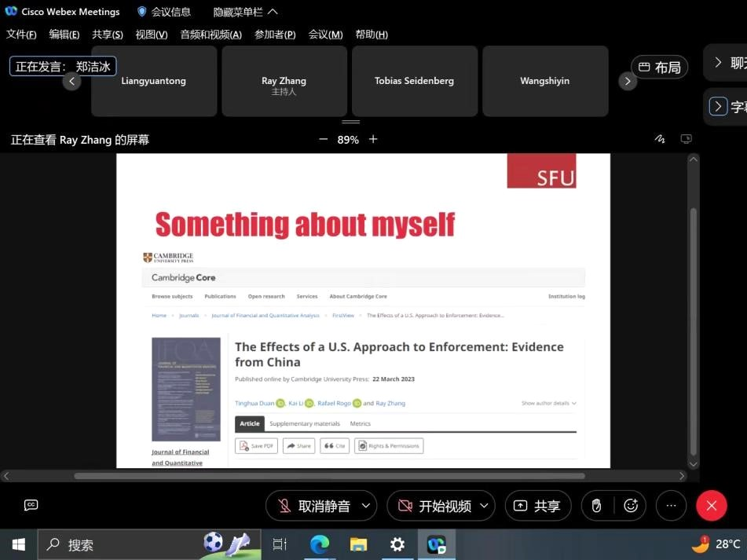Open the 会议(M) menu
The height and width of the screenshot is (560, 747).
tap(325, 35)
